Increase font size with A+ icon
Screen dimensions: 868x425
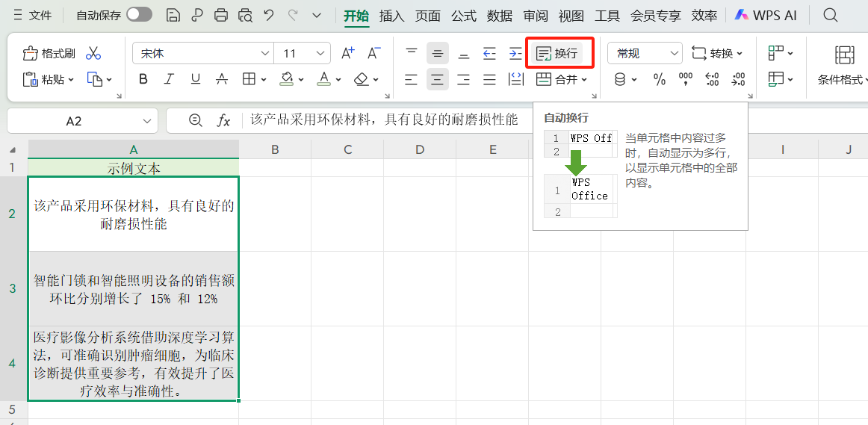click(x=347, y=53)
